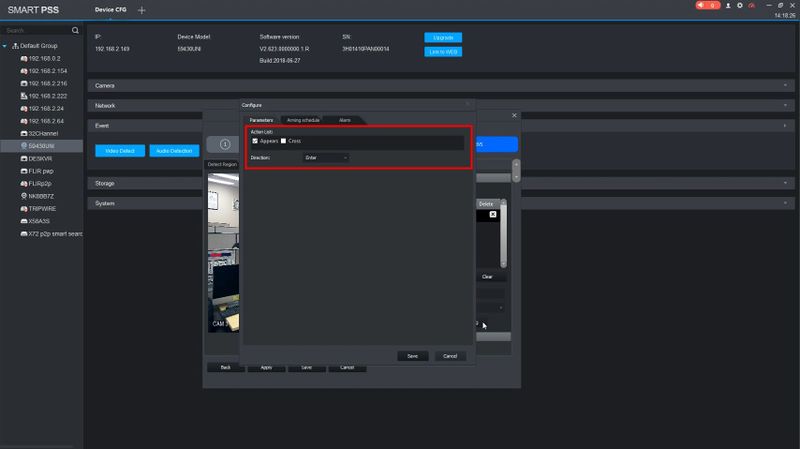Enable the Cross action checkbox

pos(283,141)
